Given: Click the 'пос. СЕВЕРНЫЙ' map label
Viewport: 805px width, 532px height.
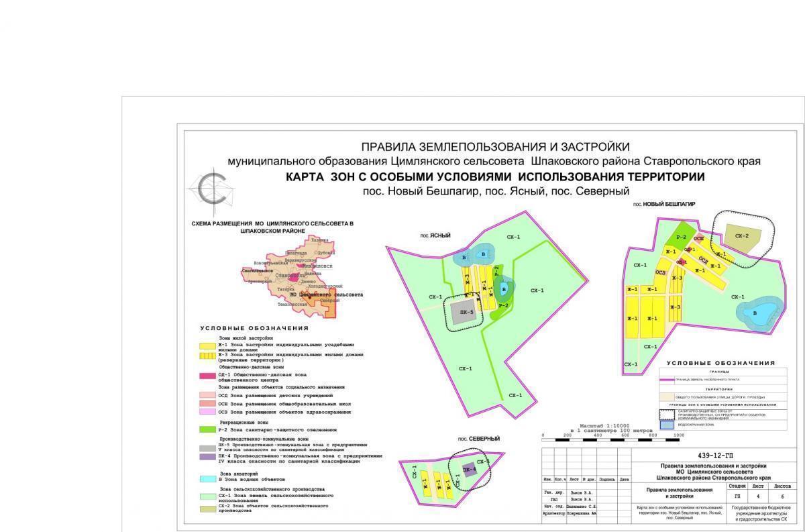Looking at the screenshot, I should coord(480,439).
